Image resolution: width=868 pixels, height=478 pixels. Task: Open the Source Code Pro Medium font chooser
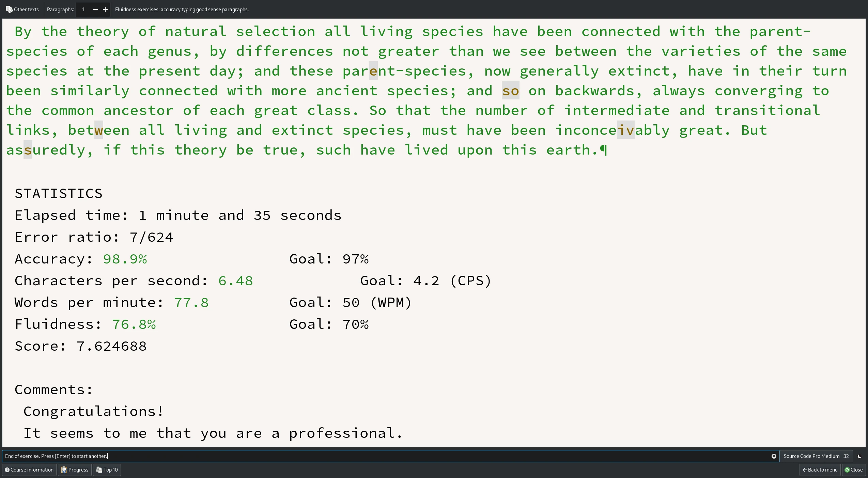coord(816,456)
